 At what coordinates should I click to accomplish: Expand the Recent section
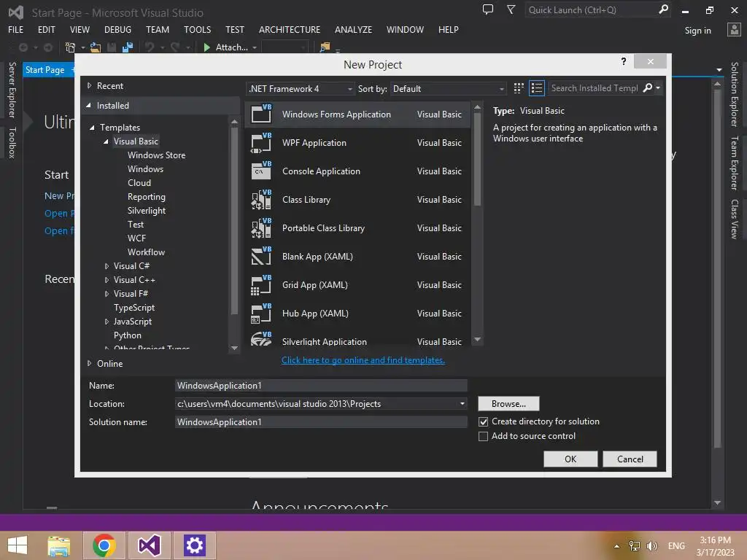[x=89, y=86]
